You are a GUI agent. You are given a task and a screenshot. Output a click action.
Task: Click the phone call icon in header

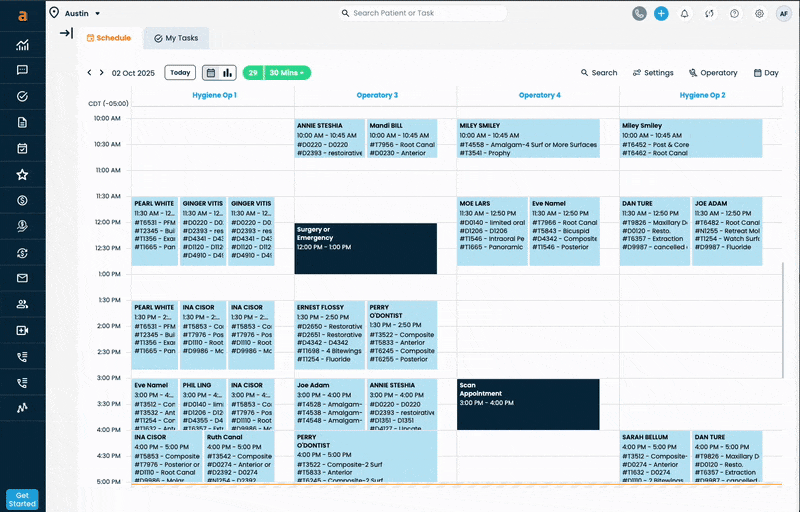[x=639, y=14]
